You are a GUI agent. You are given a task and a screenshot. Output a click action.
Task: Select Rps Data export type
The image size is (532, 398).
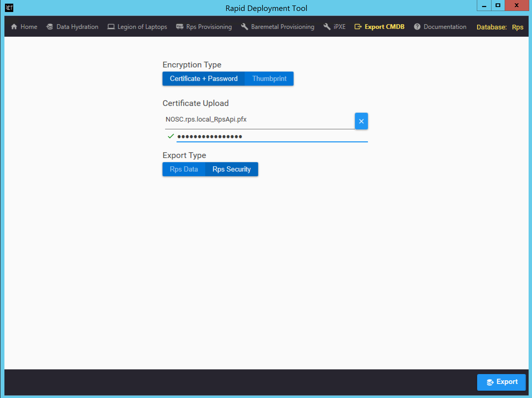pos(184,169)
